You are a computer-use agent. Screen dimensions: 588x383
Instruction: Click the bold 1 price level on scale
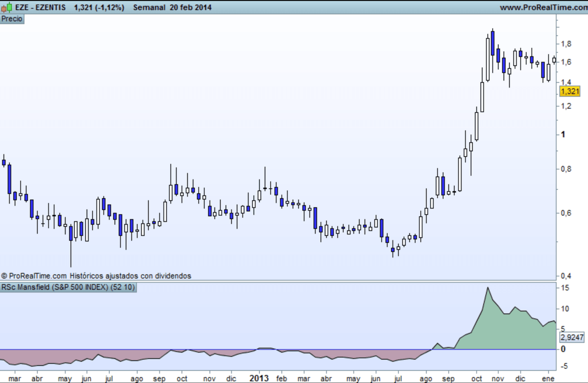pyautogui.click(x=563, y=134)
